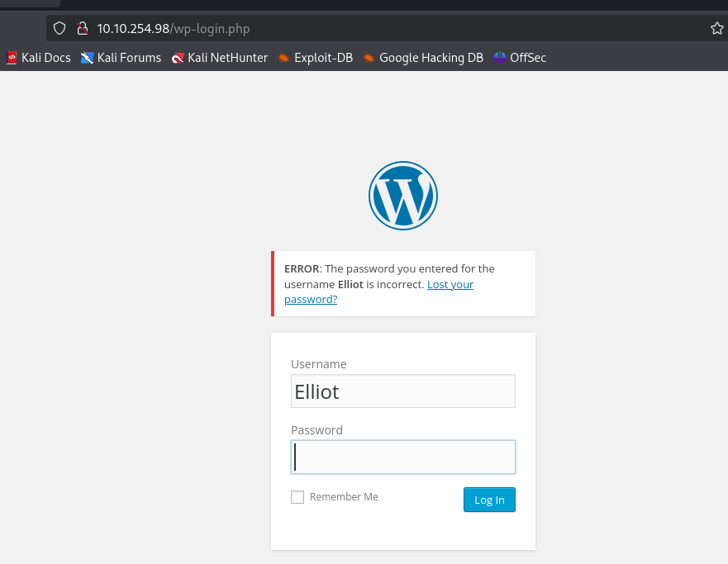Image resolution: width=728 pixels, height=564 pixels.
Task: Click the shield tracking protection icon
Action: point(59,29)
